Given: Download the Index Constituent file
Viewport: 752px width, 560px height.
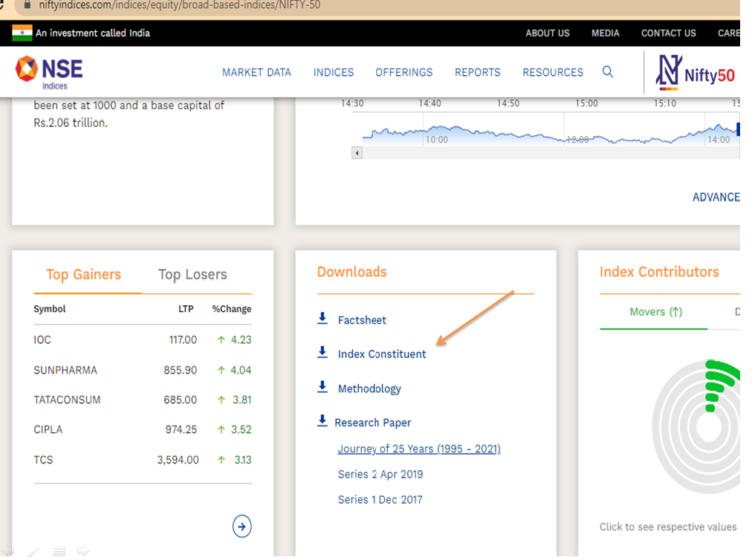Looking at the screenshot, I should (x=382, y=354).
